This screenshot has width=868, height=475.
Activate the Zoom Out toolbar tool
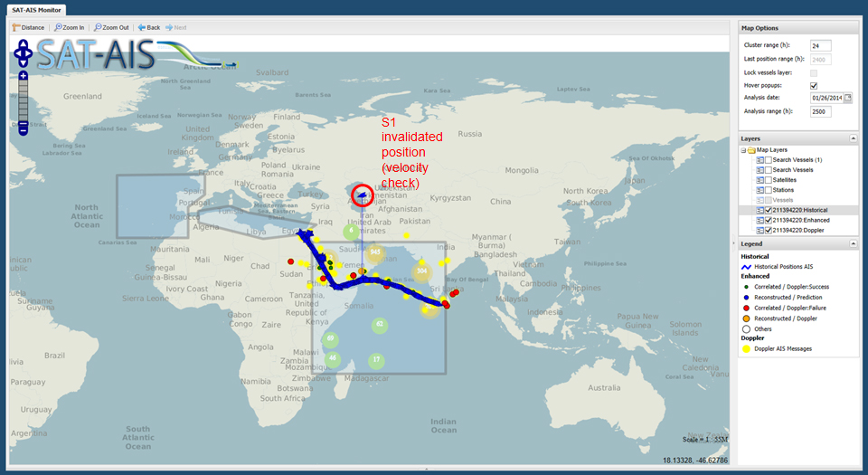111,27
